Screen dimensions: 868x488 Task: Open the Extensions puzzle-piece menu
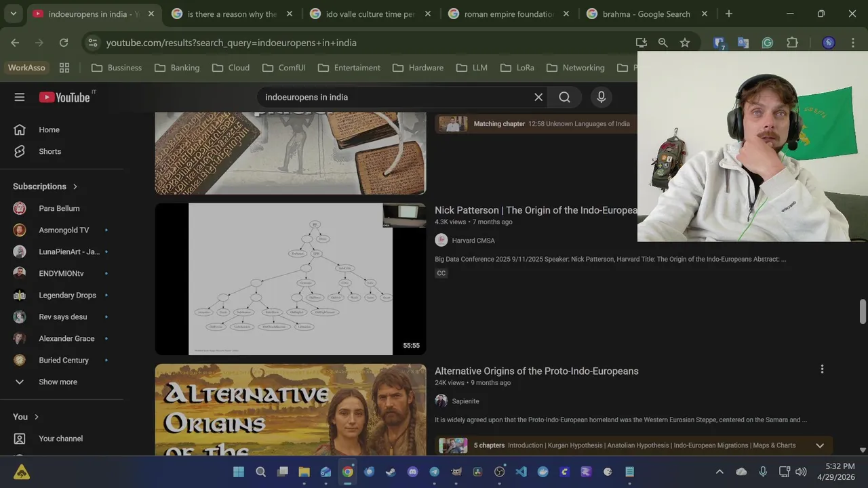pos(792,43)
